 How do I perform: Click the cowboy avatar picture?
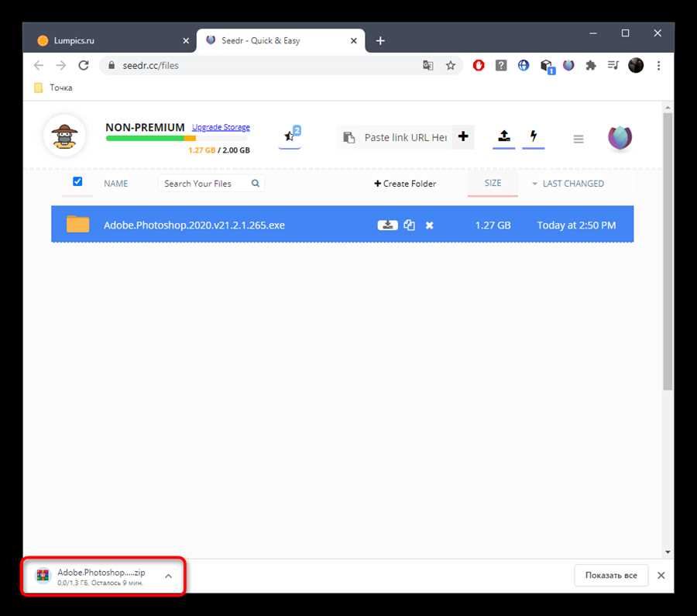[x=64, y=136]
